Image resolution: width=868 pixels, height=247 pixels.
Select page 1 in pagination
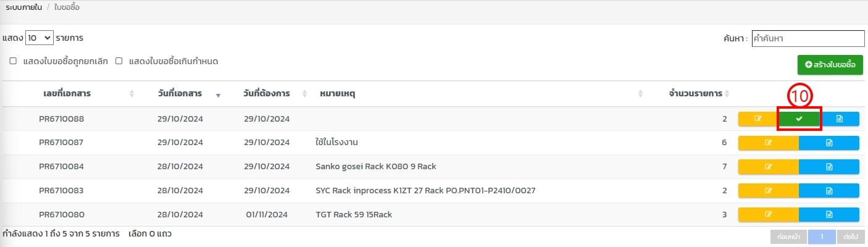(x=822, y=237)
